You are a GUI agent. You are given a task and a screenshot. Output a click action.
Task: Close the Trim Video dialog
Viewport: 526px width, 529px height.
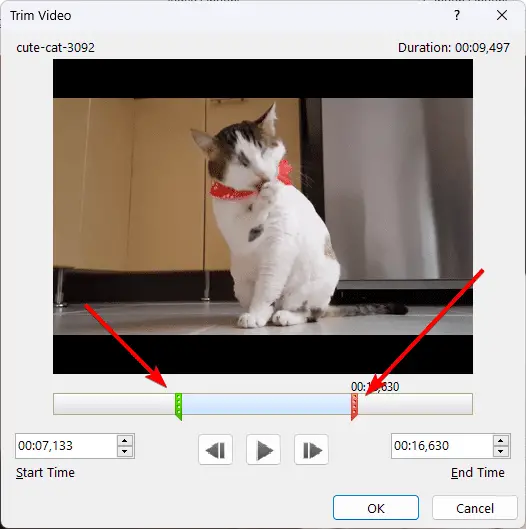(502, 15)
